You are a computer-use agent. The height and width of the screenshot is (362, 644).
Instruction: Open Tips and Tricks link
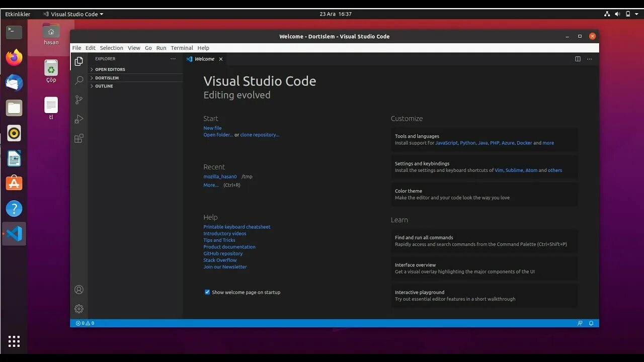[x=219, y=240]
